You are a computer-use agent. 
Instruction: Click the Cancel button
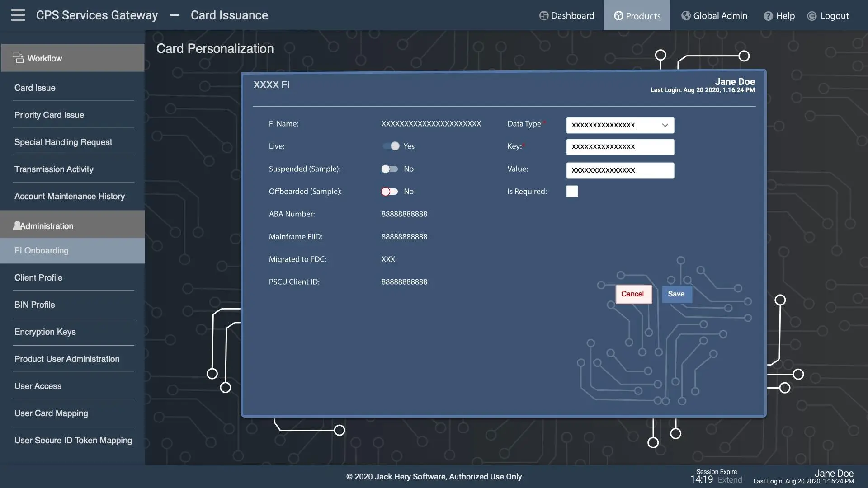coord(632,294)
